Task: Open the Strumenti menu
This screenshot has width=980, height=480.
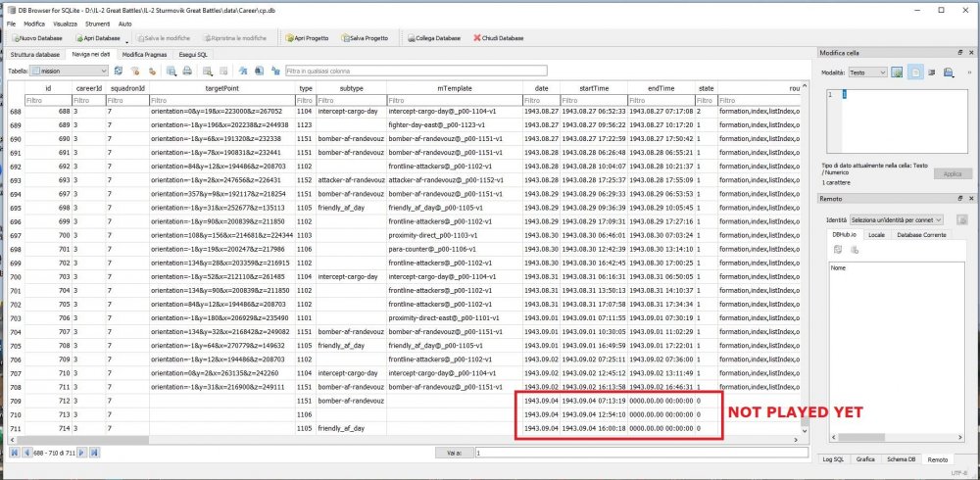Action: pos(97,23)
